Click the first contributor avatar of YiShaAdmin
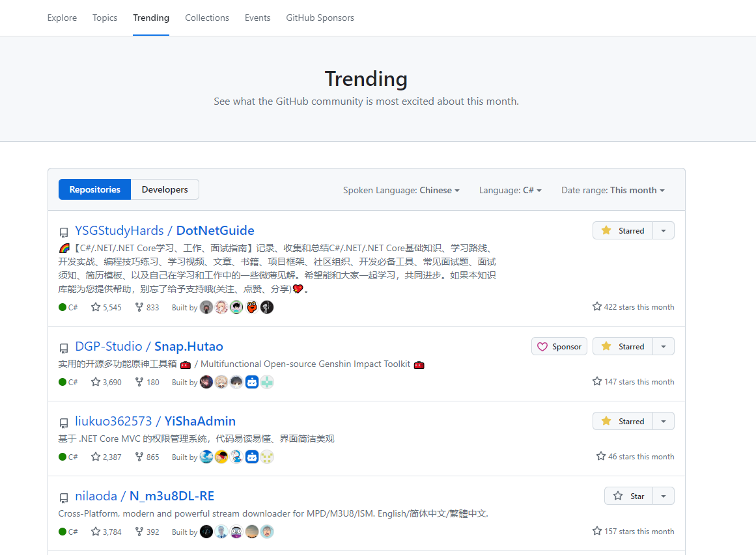The height and width of the screenshot is (555, 756). click(206, 457)
